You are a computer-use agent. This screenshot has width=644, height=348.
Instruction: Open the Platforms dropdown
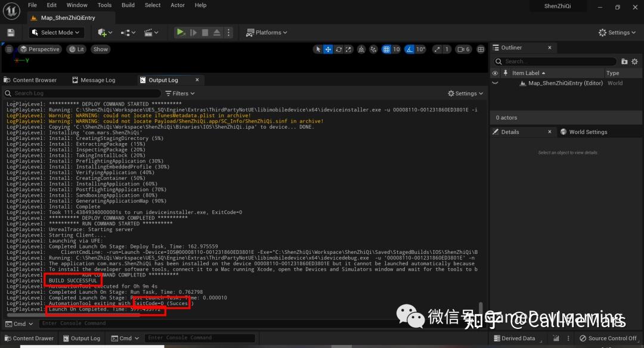(267, 32)
